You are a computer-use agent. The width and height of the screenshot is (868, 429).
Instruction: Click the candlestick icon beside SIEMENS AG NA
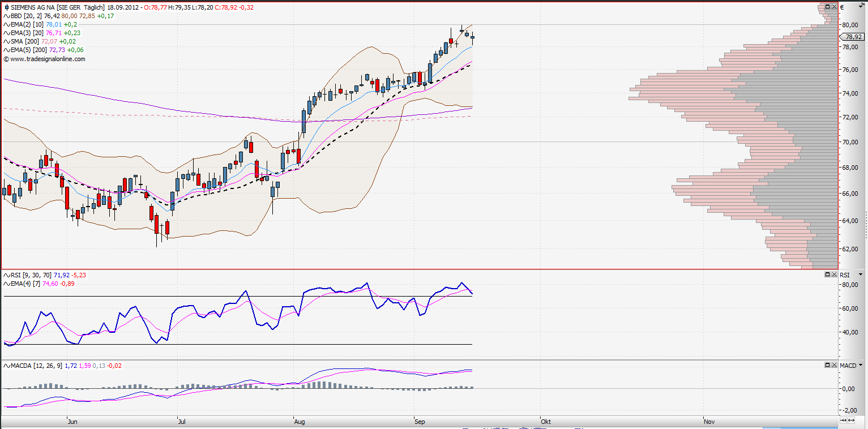click(x=6, y=7)
